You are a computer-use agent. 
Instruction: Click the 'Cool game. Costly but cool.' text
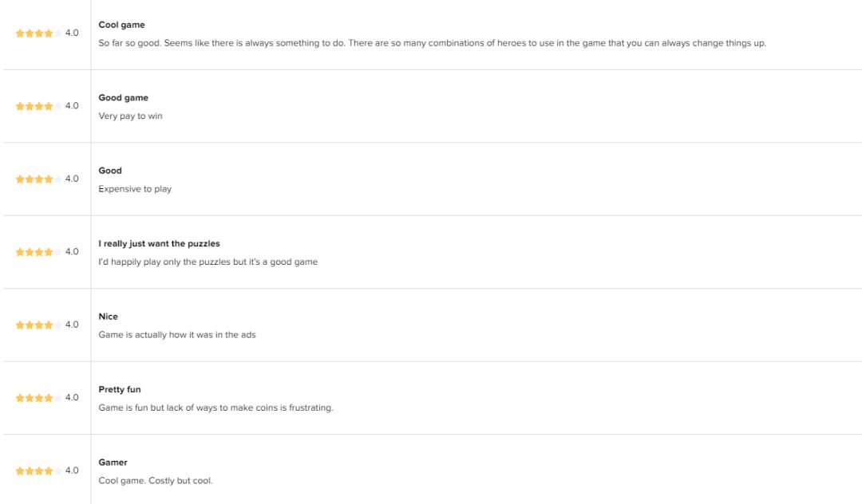[156, 481]
